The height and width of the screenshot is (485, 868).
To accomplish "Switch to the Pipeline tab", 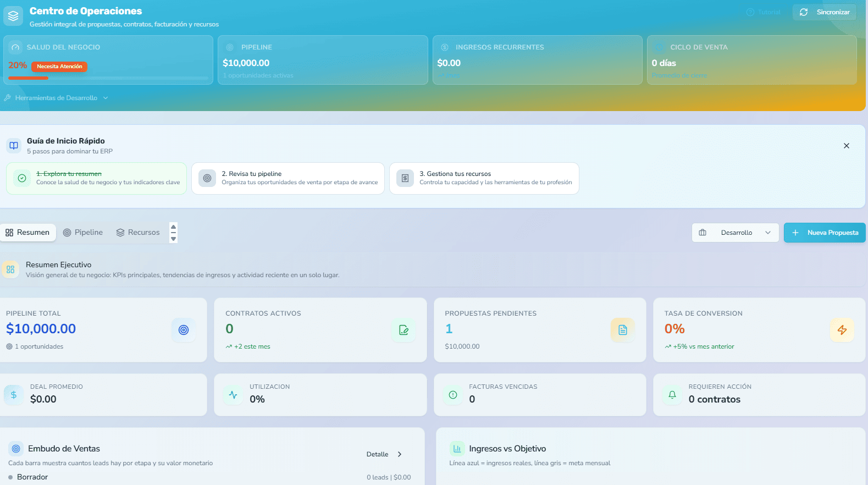I will (83, 233).
